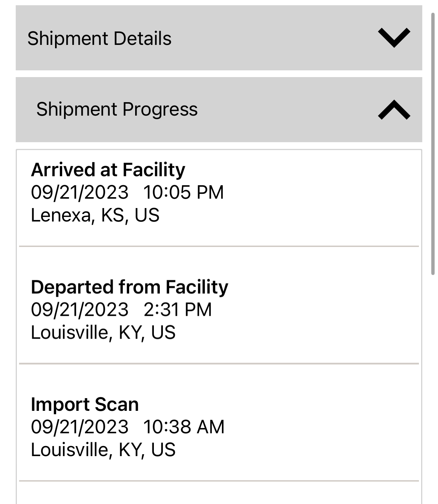Click the 10:38 AM import scan time
Screen dimensions: 438x504
coord(184,427)
